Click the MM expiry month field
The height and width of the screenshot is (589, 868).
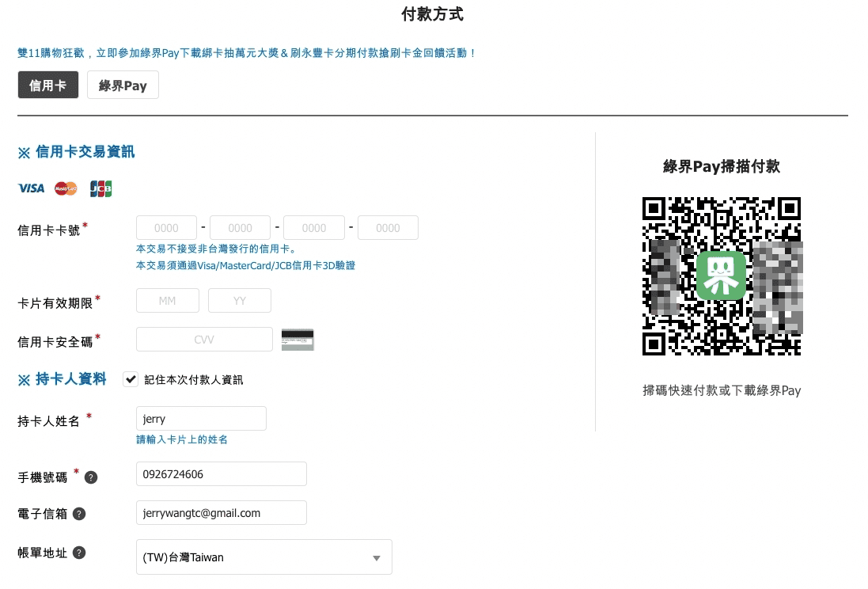pyautogui.click(x=168, y=300)
